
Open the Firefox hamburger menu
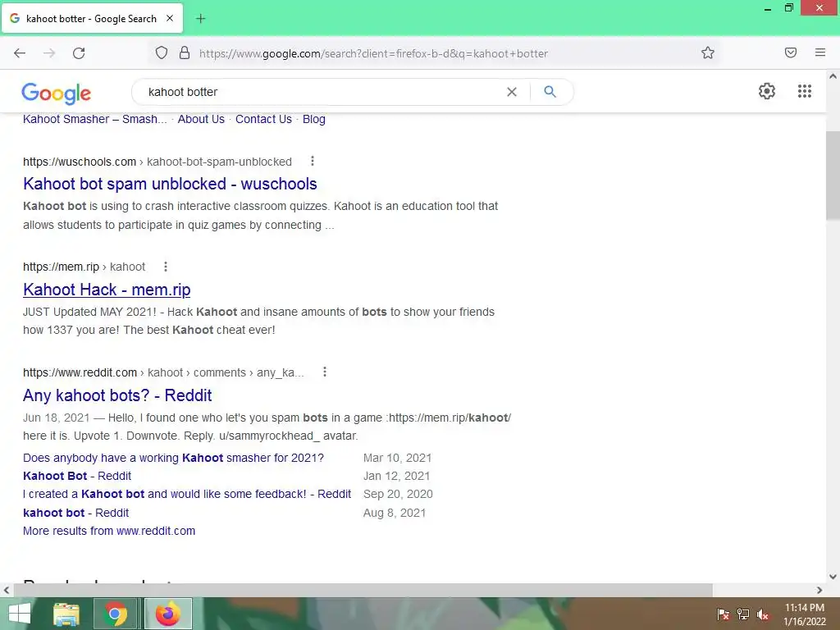pos(820,52)
